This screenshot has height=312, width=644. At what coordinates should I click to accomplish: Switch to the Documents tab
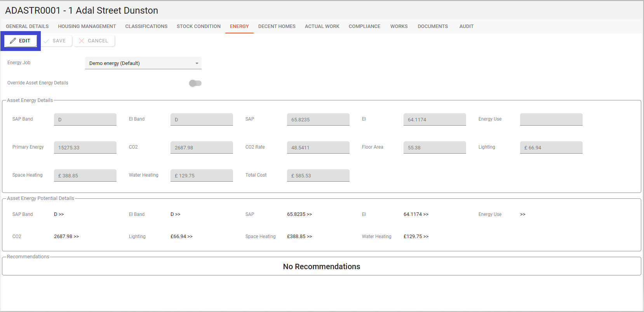click(x=433, y=26)
